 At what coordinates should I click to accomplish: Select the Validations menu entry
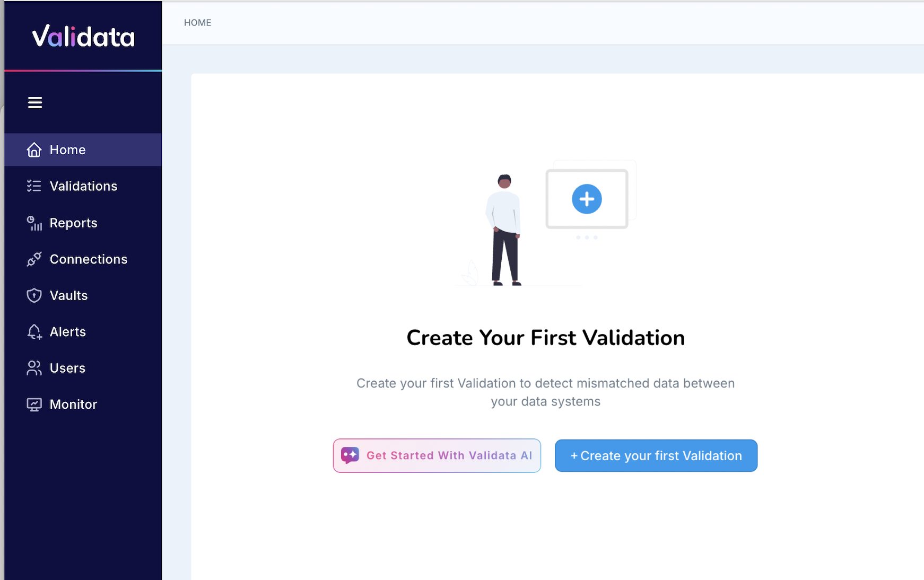(83, 186)
